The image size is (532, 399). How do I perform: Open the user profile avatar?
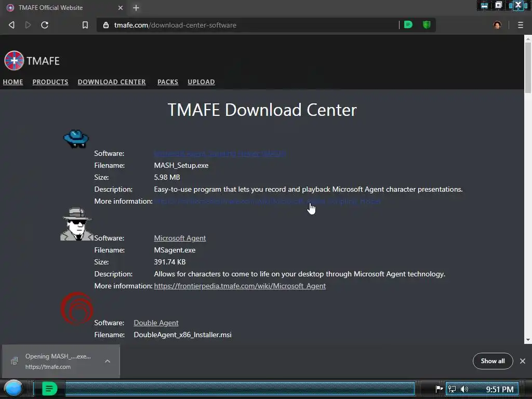[x=497, y=25]
